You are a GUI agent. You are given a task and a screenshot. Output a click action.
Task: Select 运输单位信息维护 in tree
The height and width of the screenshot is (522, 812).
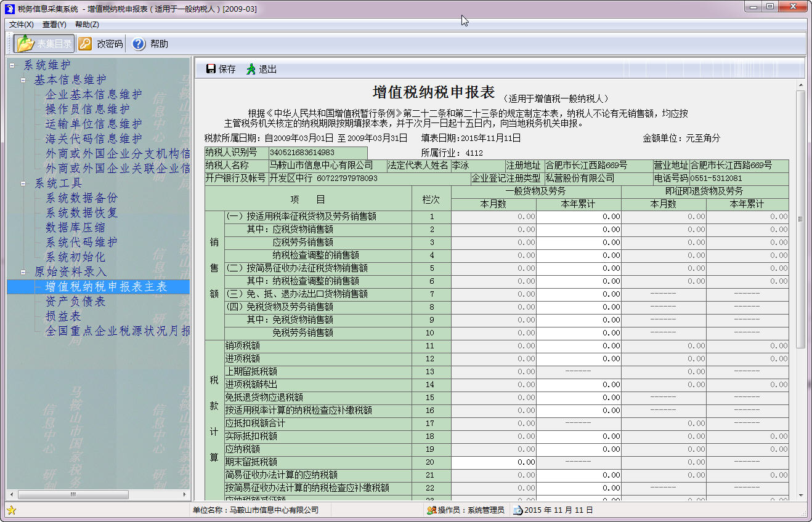[x=94, y=124]
